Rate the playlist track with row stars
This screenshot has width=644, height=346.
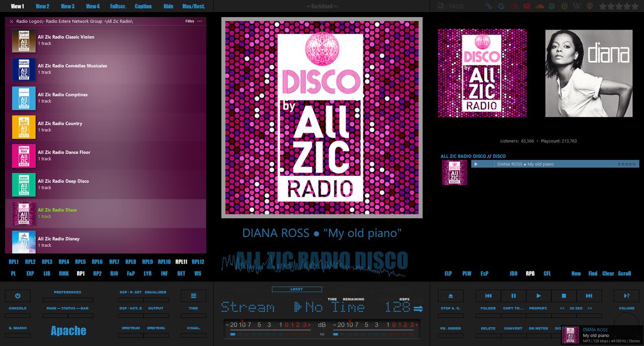tap(626, 164)
